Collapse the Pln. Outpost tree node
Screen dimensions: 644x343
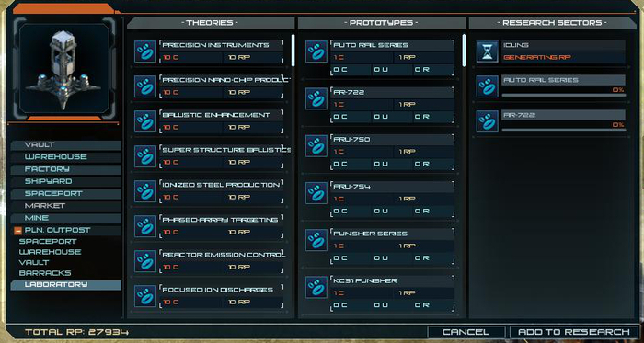[17, 231]
